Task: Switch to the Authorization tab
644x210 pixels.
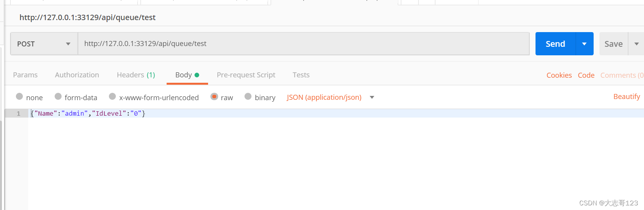Action: (x=77, y=75)
